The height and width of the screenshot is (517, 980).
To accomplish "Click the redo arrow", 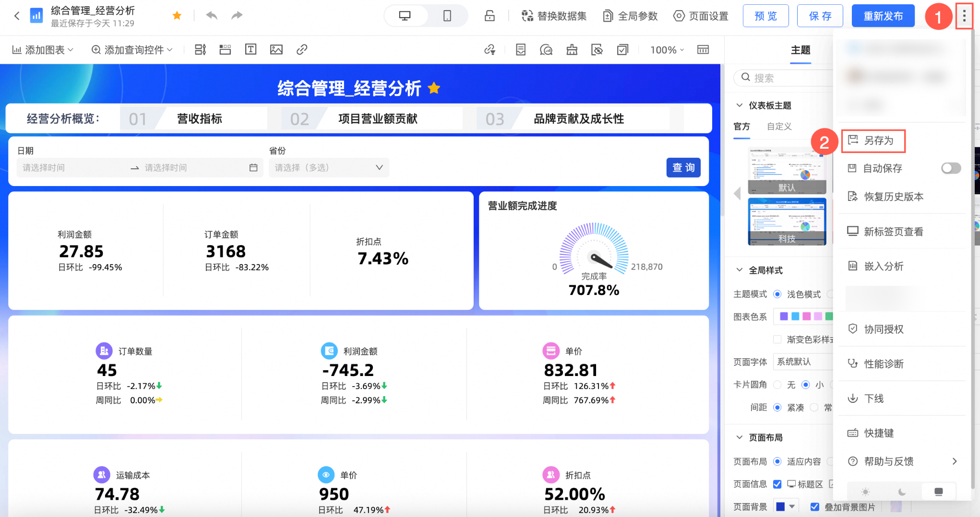I will pos(237,16).
